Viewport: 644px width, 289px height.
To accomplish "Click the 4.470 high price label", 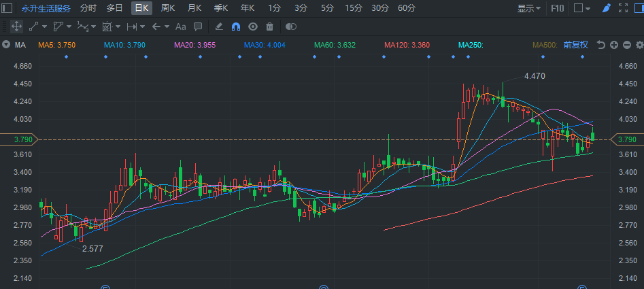I will [535, 76].
